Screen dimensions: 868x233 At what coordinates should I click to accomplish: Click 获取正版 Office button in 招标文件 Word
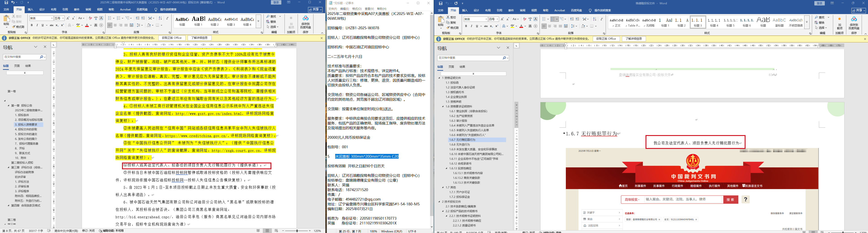click(x=172, y=38)
